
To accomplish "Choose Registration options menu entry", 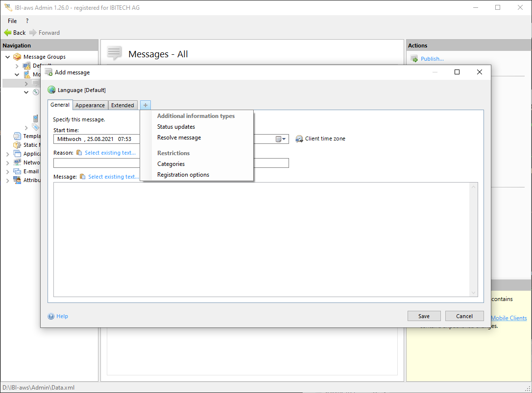I will 183,175.
